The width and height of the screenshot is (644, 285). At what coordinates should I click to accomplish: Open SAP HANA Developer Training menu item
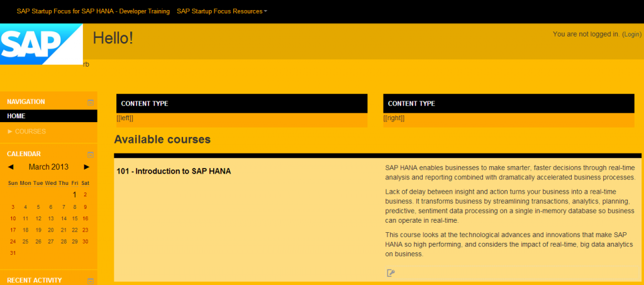pyautogui.click(x=92, y=11)
